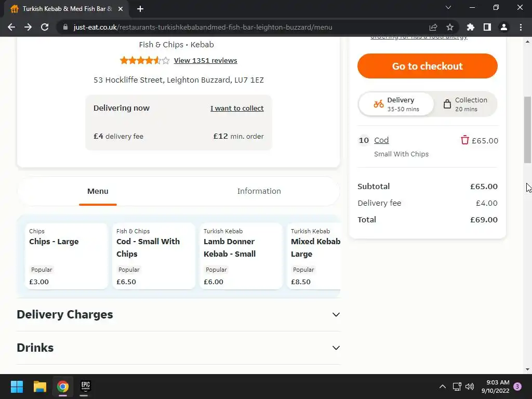Click the 53 Hockliffe Street address text

179,79
